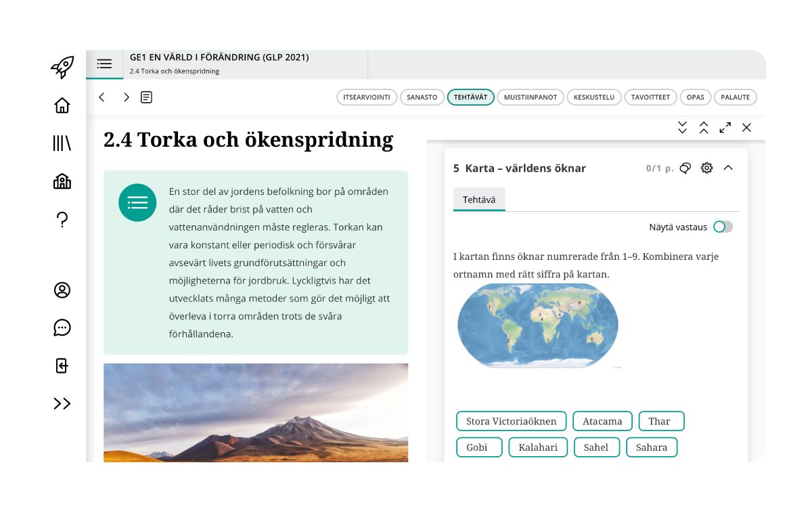Viewport: 812px width, 513px height.
Task: Click the MUISTIINPANOT button
Action: pyautogui.click(x=531, y=97)
